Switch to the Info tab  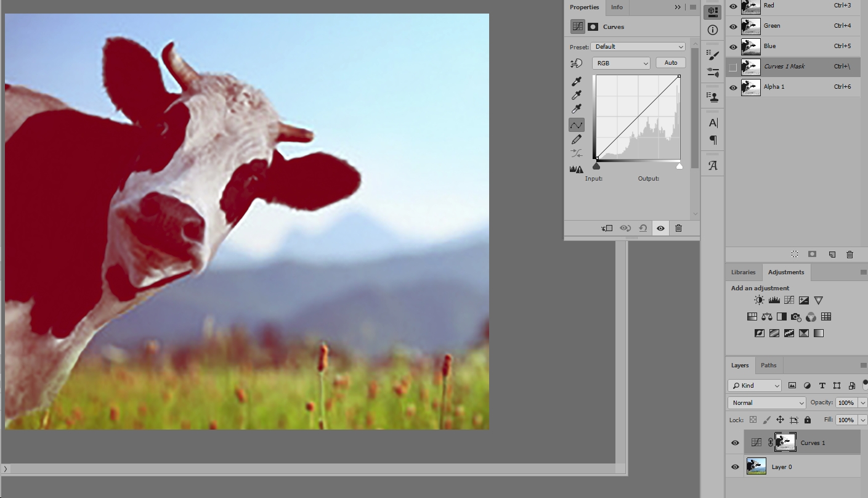pos(617,7)
